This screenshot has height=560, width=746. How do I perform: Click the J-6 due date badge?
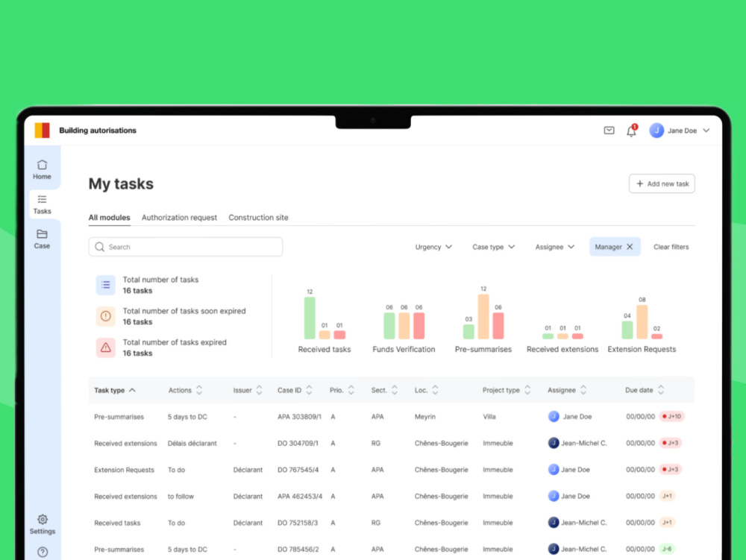(667, 549)
